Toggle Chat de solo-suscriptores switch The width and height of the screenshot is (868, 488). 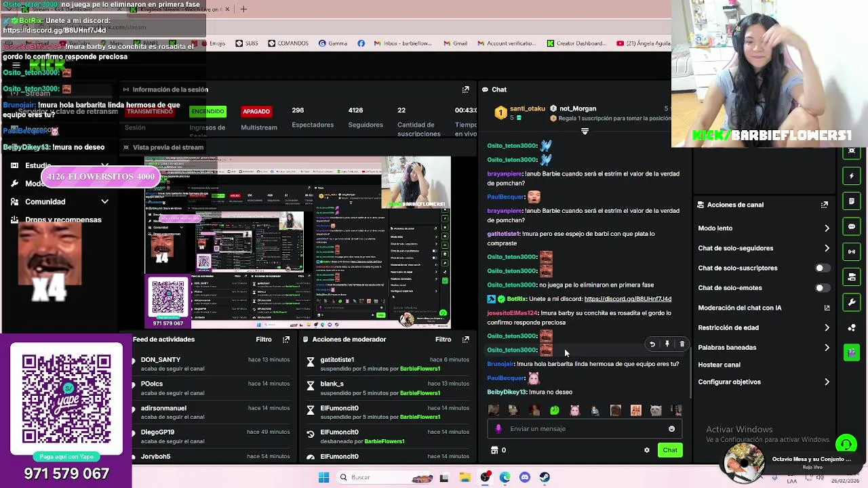click(822, 268)
